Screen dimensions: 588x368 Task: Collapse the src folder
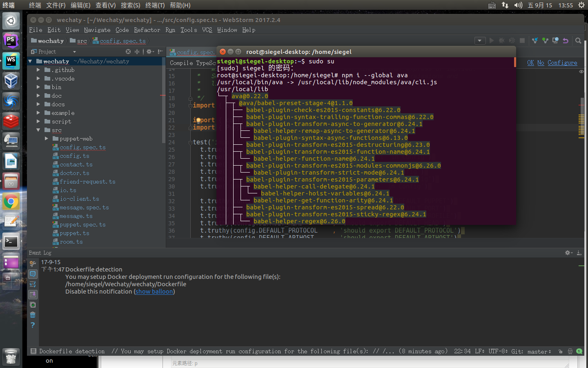[38, 130]
